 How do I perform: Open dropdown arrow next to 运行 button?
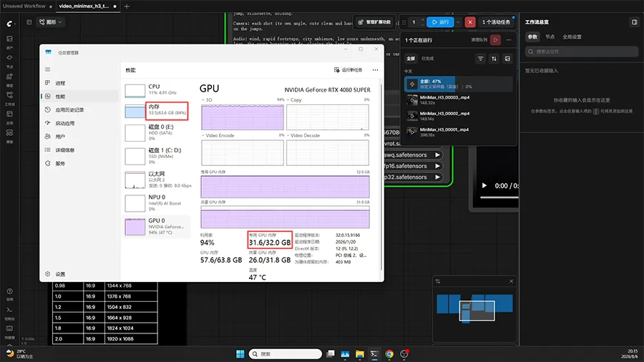coord(457,22)
